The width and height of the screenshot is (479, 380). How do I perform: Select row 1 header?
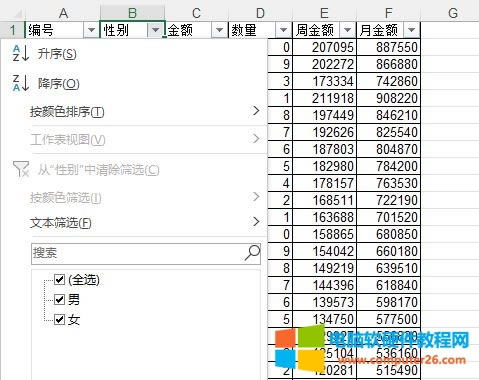12,30
